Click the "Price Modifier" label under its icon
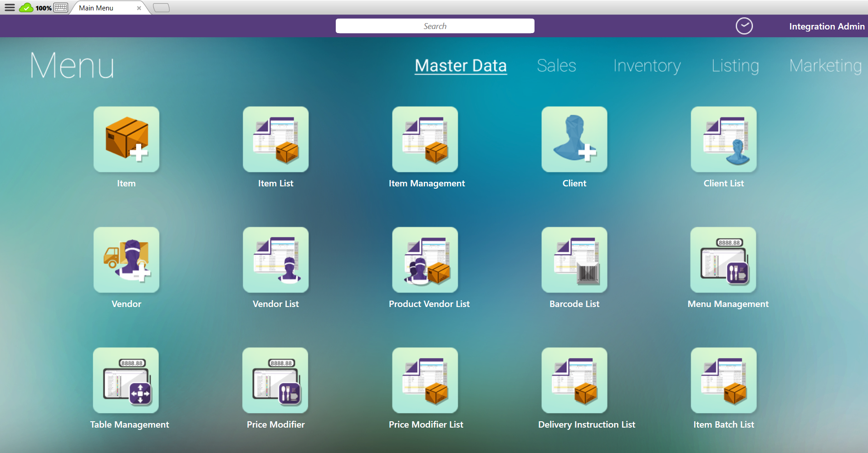Viewport: 868px width, 453px height. [275, 424]
